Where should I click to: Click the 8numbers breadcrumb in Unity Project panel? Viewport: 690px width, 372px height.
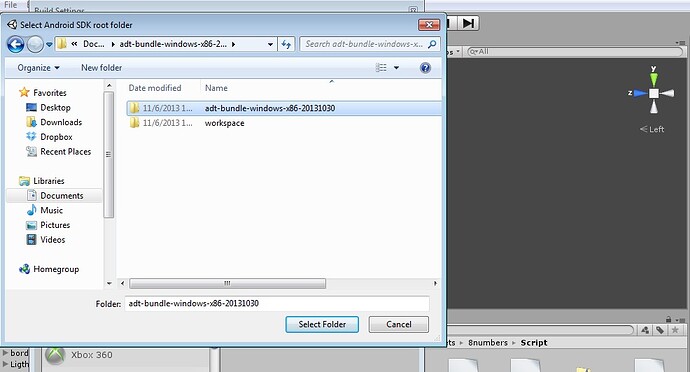tap(488, 343)
